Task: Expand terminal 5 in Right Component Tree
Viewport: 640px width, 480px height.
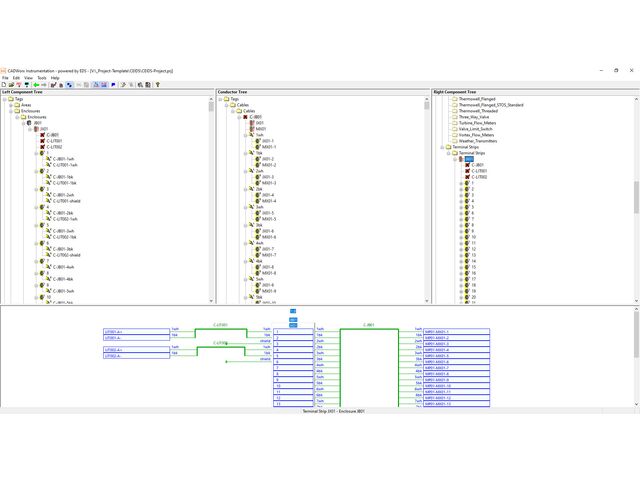Action: point(459,207)
